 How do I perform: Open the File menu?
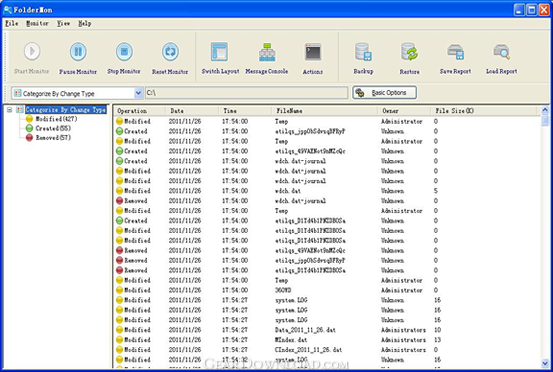coord(12,24)
